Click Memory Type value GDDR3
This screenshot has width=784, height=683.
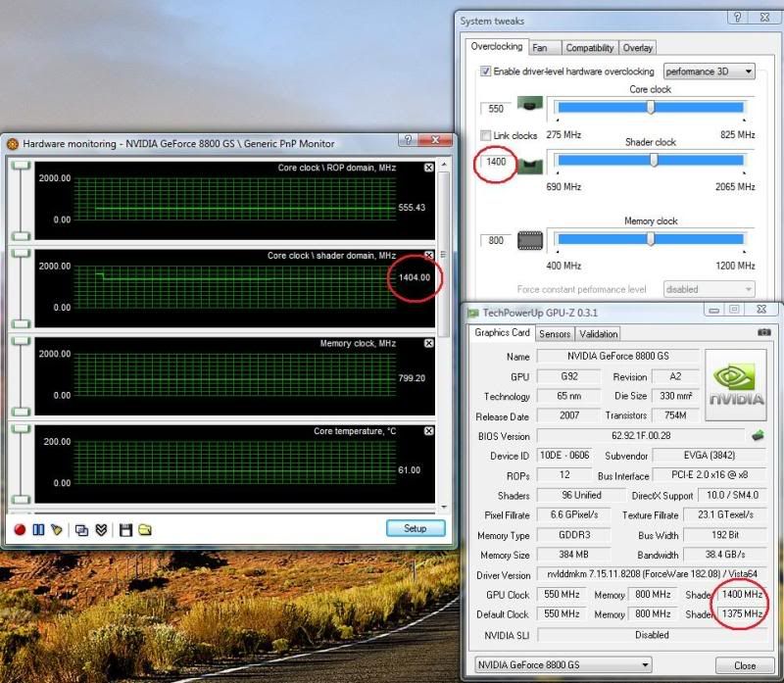[573, 534]
